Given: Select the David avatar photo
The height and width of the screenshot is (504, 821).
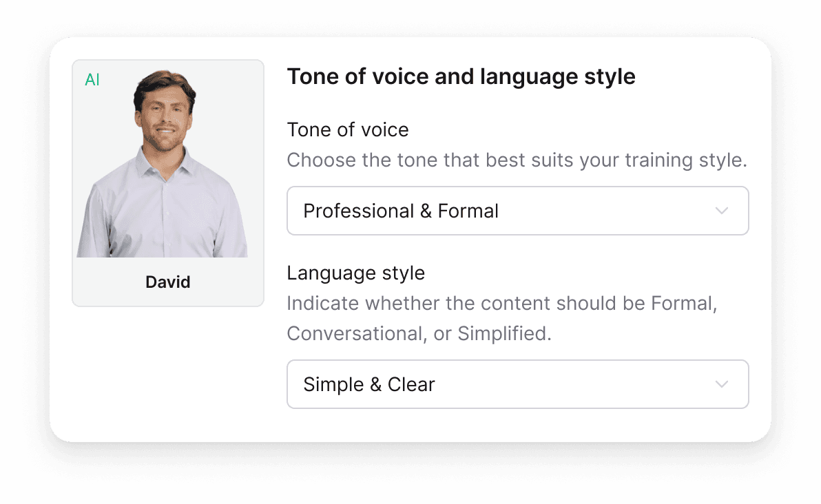Looking at the screenshot, I should click(163, 163).
